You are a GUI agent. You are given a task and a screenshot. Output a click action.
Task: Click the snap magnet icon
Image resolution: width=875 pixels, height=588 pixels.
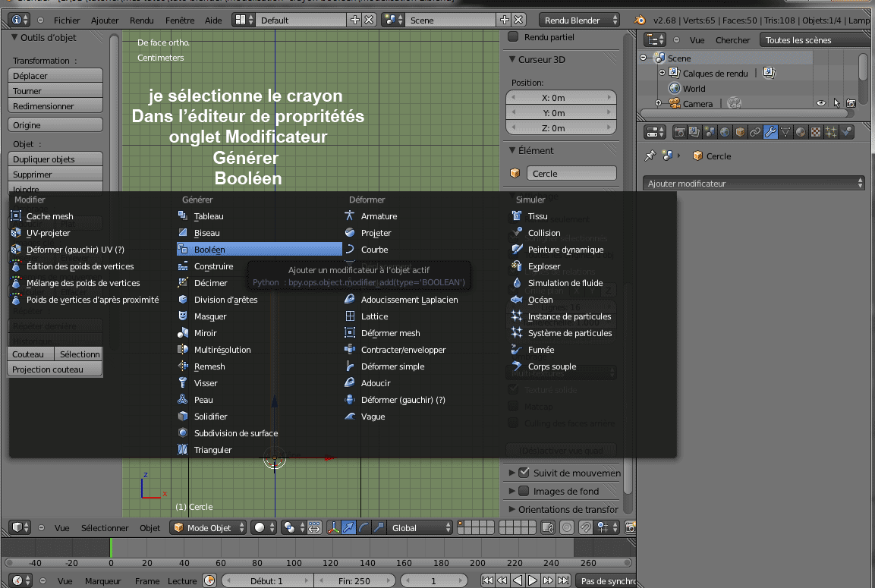[585, 528]
